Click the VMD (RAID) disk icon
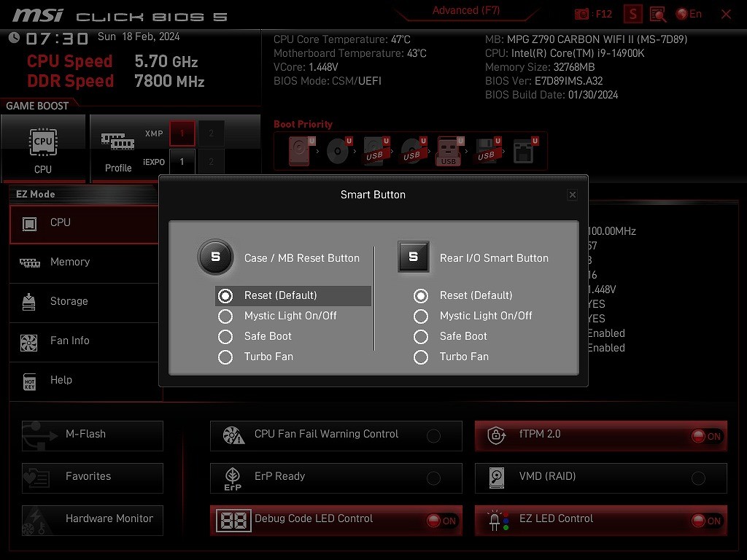The image size is (747, 560). click(x=496, y=478)
